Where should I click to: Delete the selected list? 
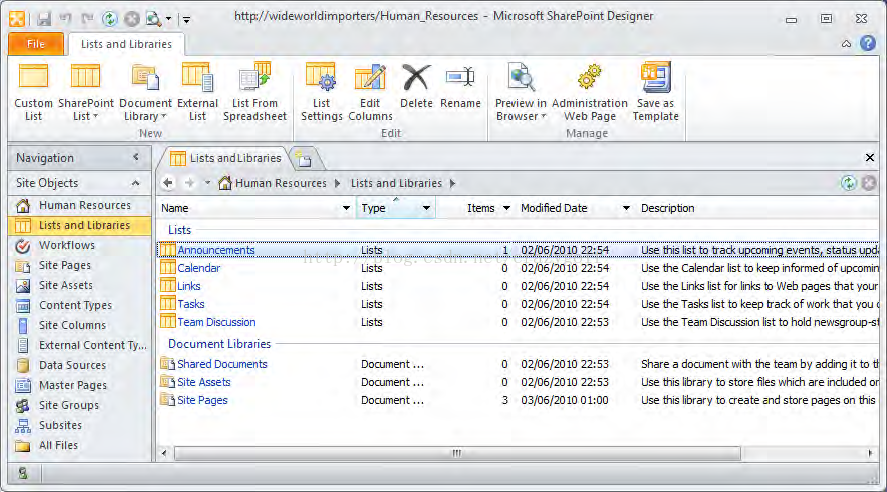[416, 86]
